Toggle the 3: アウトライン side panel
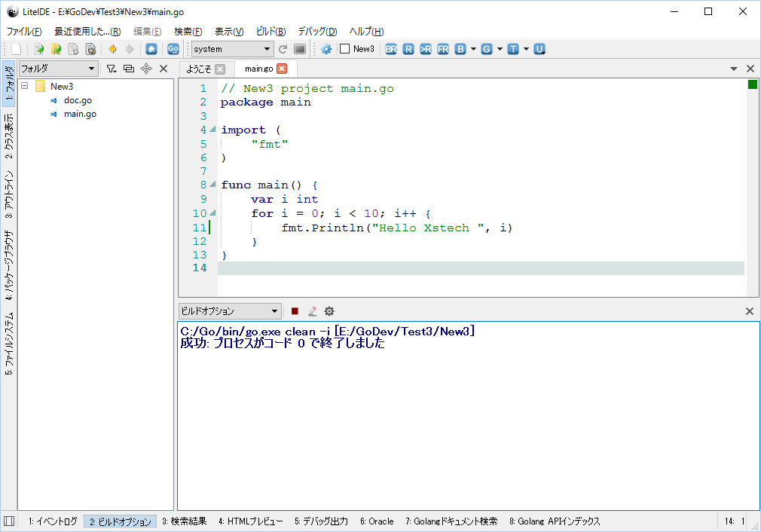 pos(9,194)
